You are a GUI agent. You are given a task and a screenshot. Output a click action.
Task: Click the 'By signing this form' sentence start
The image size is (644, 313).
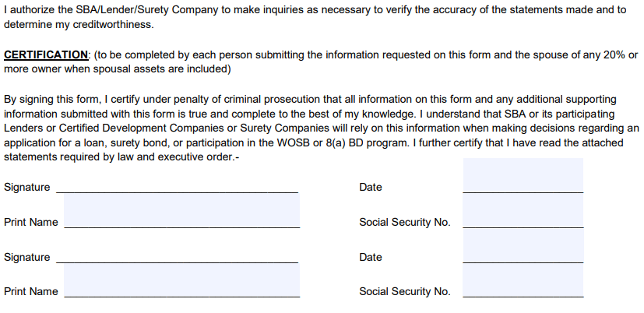pyautogui.click(x=53, y=100)
